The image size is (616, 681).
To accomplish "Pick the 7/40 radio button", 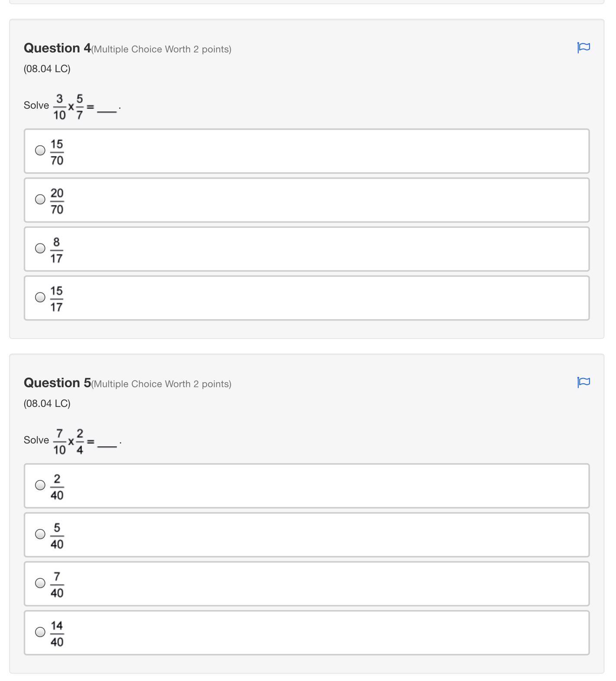I will click(x=40, y=583).
